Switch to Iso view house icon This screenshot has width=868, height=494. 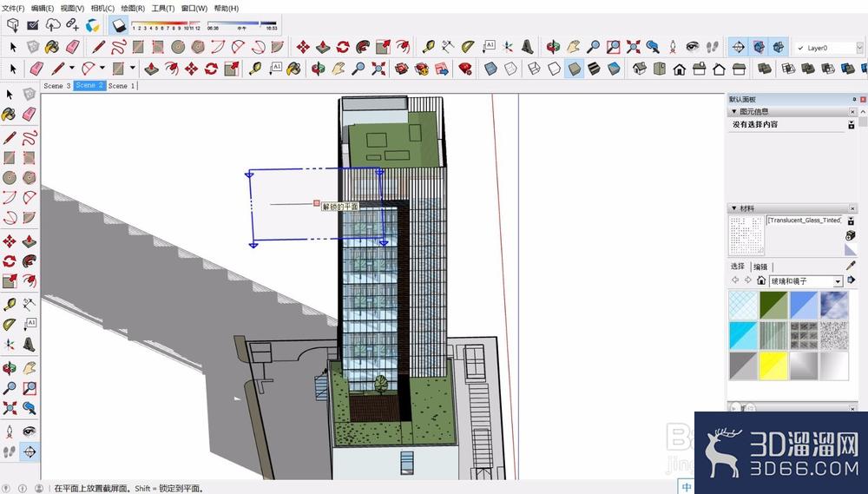click(640, 69)
